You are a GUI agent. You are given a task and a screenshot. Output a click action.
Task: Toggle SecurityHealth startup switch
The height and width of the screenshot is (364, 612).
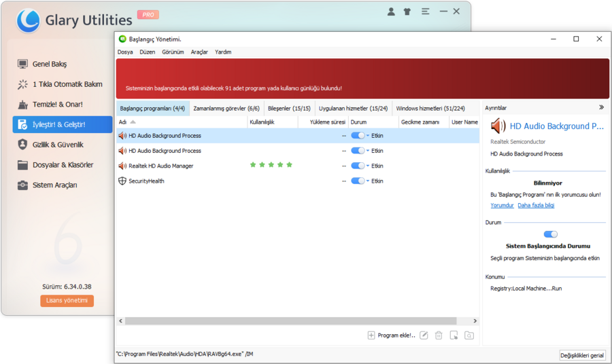click(x=358, y=181)
